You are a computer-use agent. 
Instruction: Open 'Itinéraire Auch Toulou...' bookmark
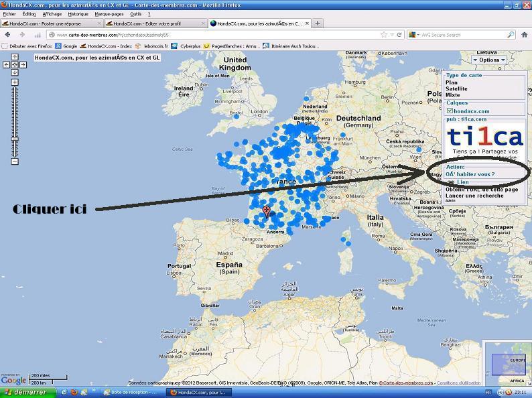pyautogui.click(x=291, y=46)
